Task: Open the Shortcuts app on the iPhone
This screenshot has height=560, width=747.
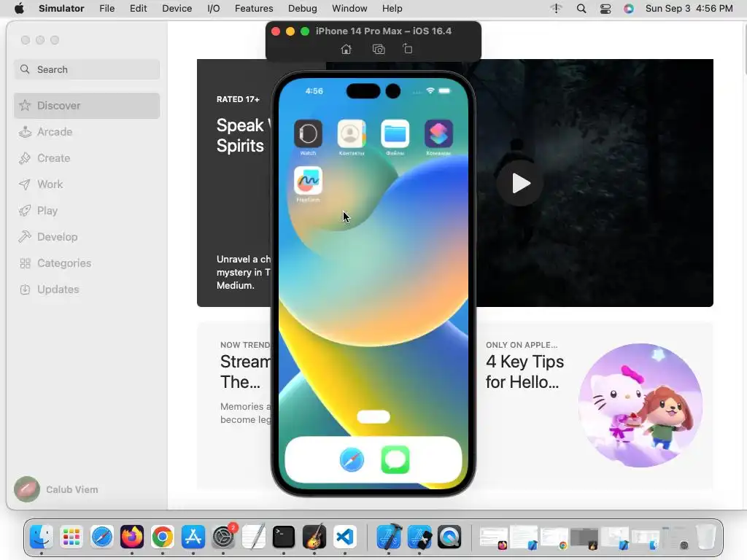Action: 438,134
